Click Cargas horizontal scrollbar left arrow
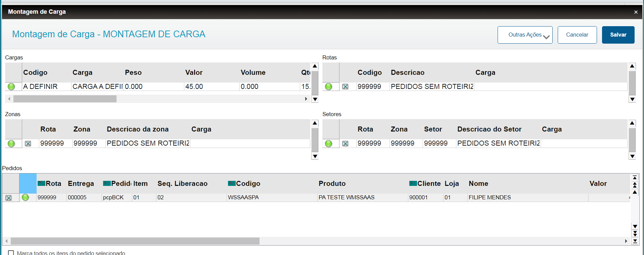 (9, 99)
